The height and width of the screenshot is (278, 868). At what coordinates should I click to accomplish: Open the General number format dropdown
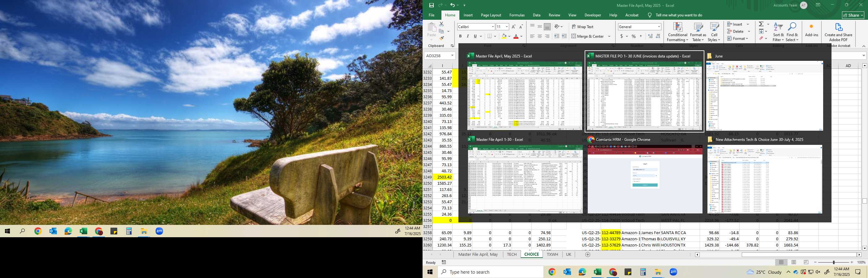(x=659, y=27)
